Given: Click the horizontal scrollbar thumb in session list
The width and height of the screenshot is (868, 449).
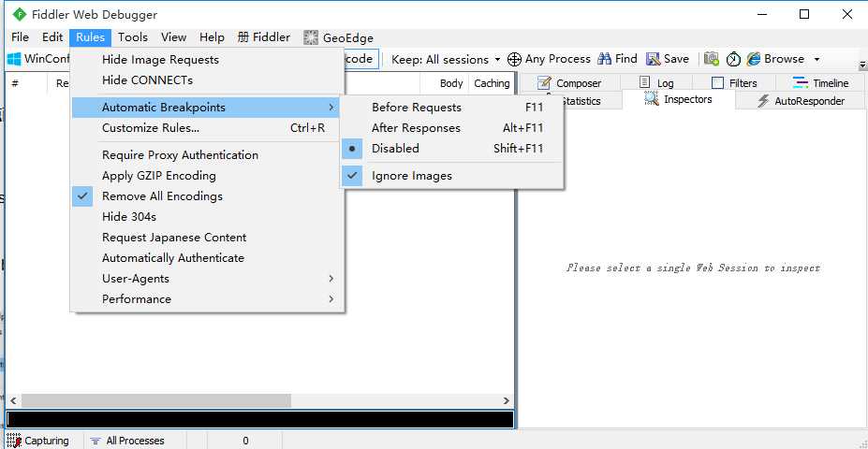Looking at the screenshot, I should (x=156, y=400).
